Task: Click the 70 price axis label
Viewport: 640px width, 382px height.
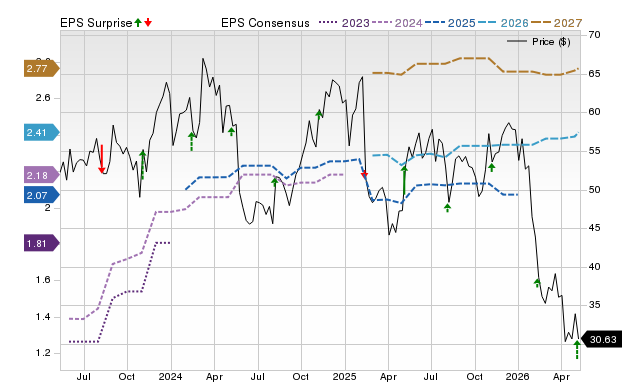Action: pos(594,35)
